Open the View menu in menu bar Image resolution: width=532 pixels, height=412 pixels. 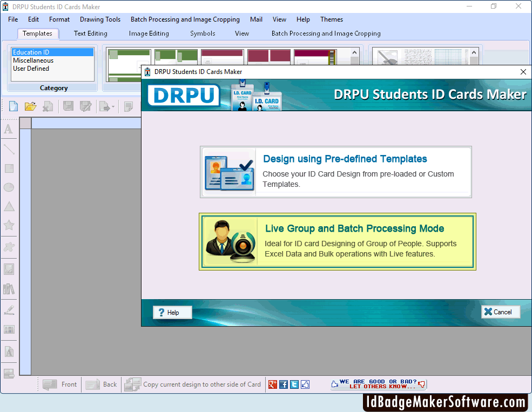point(279,19)
